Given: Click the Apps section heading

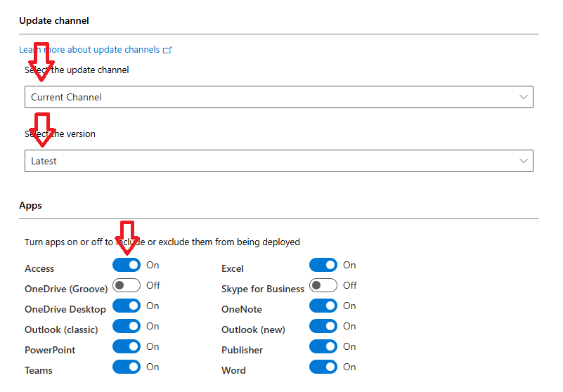Looking at the screenshot, I should tap(30, 206).
